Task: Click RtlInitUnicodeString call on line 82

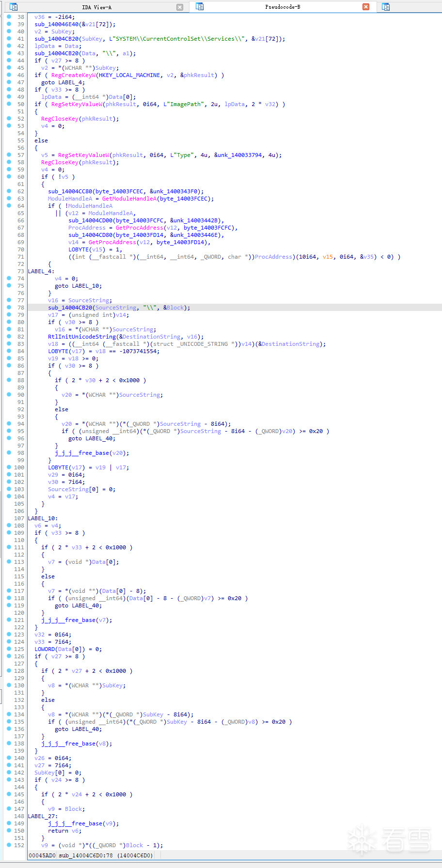Action: pyautogui.click(x=82, y=337)
